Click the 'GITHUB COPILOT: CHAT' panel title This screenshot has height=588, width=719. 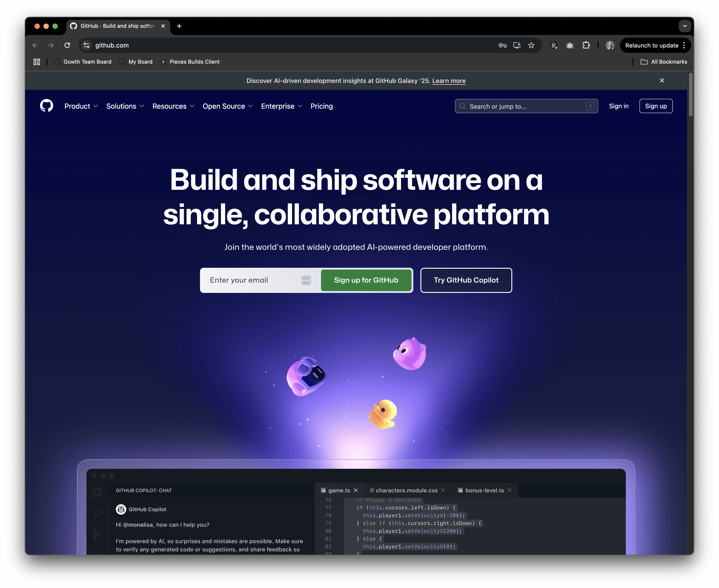144,491
